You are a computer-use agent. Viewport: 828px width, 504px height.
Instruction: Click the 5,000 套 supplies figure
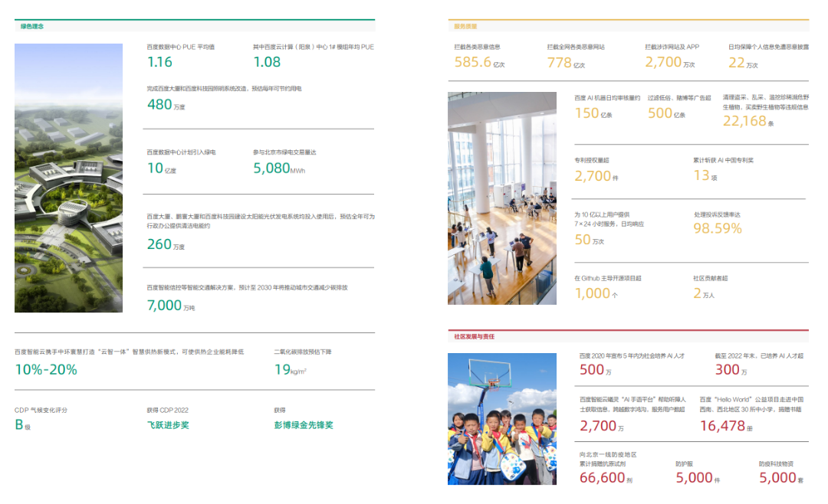pyautogui.click(x=781, y=478)
